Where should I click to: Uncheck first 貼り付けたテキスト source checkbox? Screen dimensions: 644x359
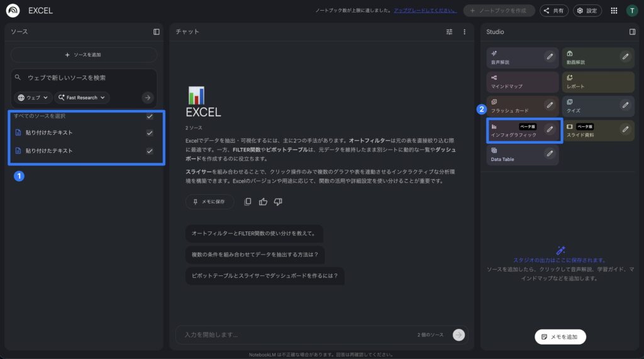point(150,133)
